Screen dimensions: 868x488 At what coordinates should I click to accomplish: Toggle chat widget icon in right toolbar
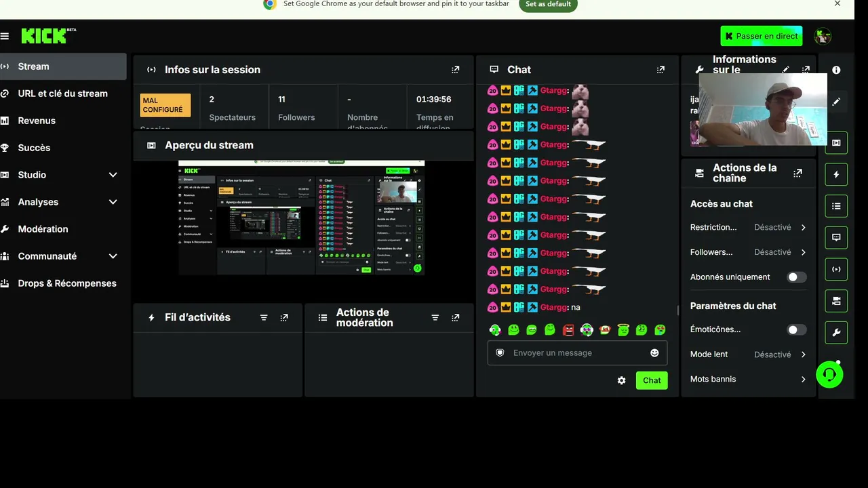pos(836,238)
